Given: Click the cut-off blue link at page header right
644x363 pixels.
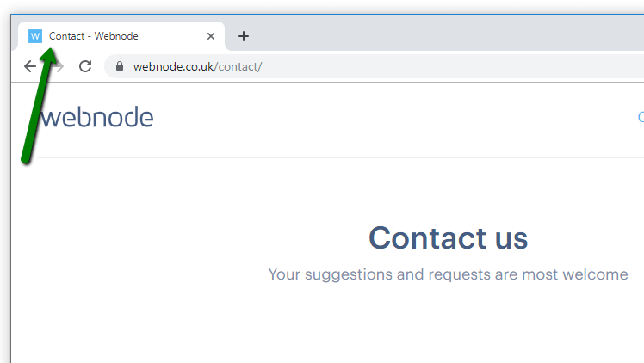Looking at the screenshot, I should tap(640, 117).
